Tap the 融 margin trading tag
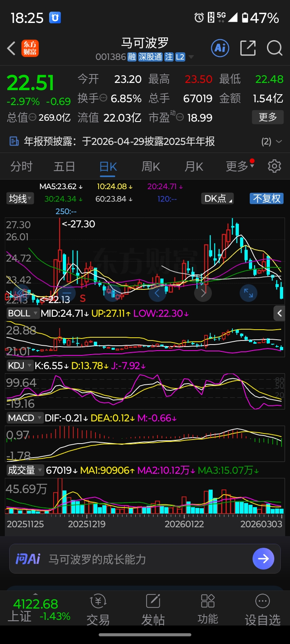 pyautogui.click(x=132, y=57)
